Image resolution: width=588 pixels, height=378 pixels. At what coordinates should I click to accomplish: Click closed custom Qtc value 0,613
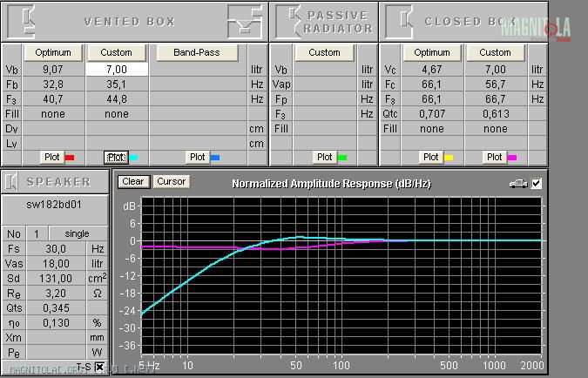pos(496,114)
